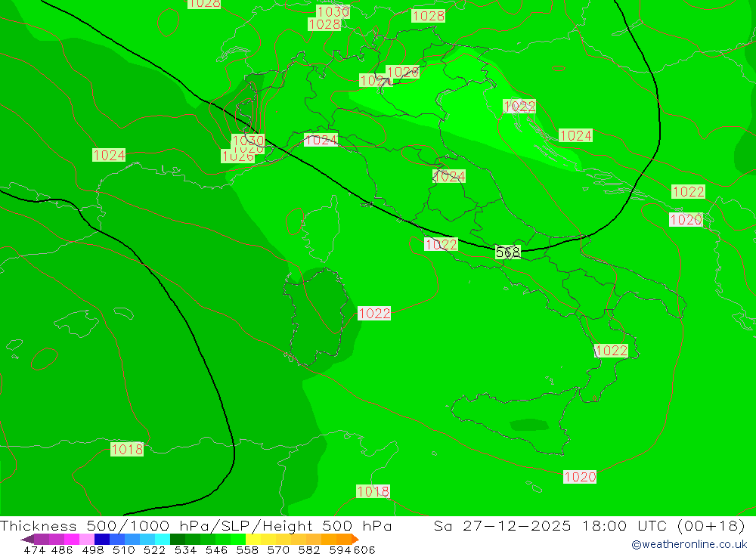Click the 1018 label near Tunisia at the bottom

tap(373, 491)
